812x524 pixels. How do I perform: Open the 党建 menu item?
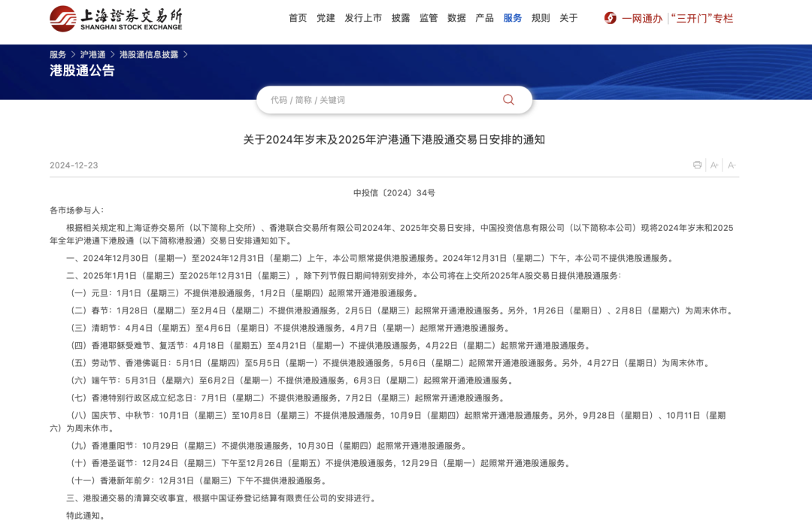[x=326, y=18]
